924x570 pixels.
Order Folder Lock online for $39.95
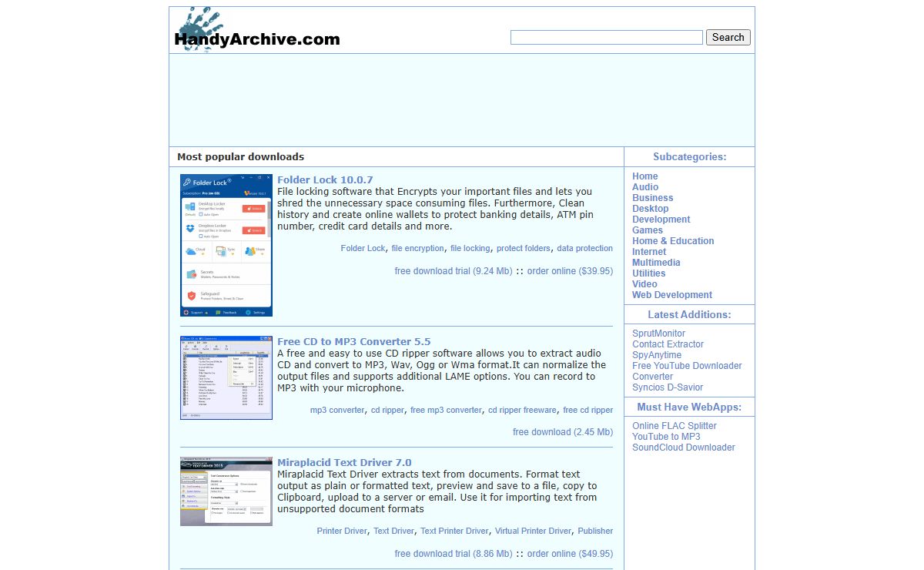[x=571, y=271]
